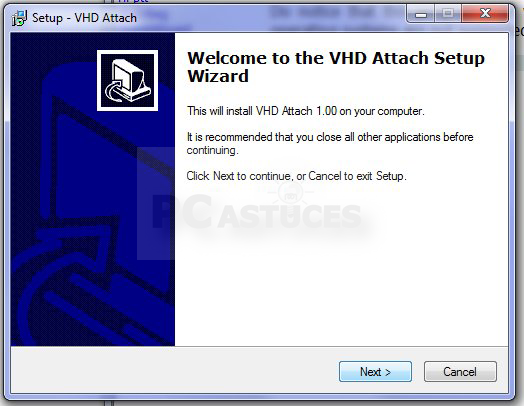Cancel the VHD Attach setup
The height and width of the screenshot is (406, 524).
(460, 371)
